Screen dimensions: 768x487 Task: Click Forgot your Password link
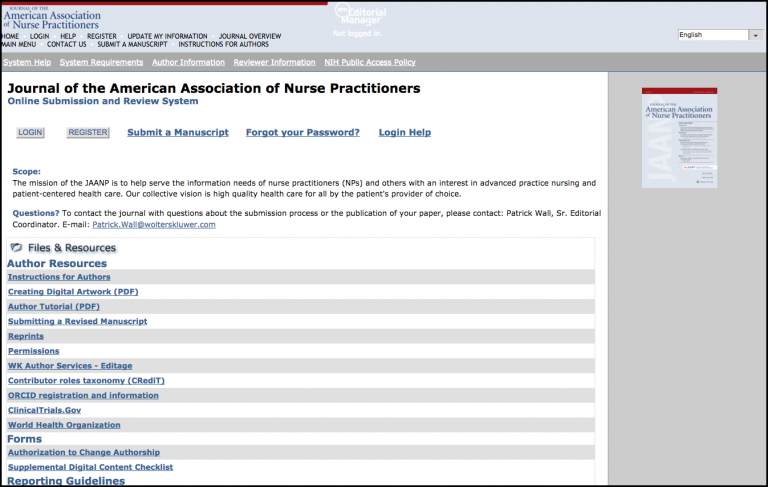(303, 132)
